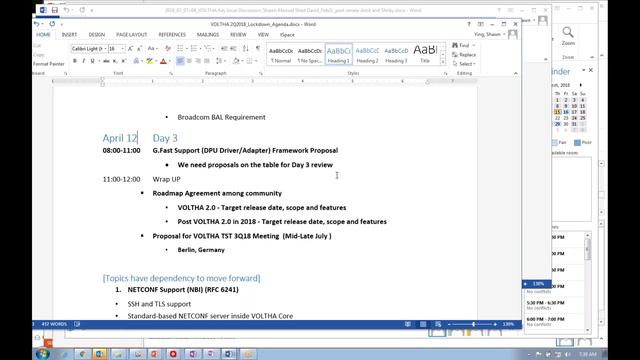Viewport: 640px width, 360px height.
Task: Apply red font color
Action: pyautogui.click(x=163, y=61)
